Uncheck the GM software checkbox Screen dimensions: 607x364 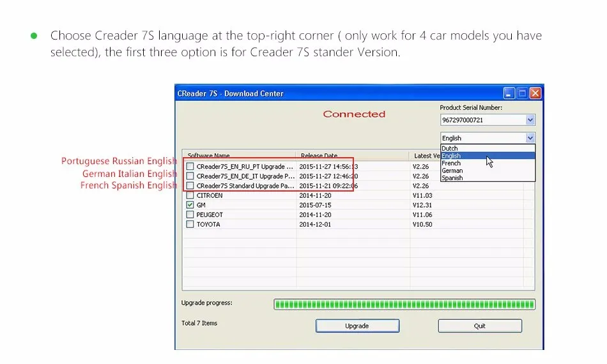(x=190, y=205)
